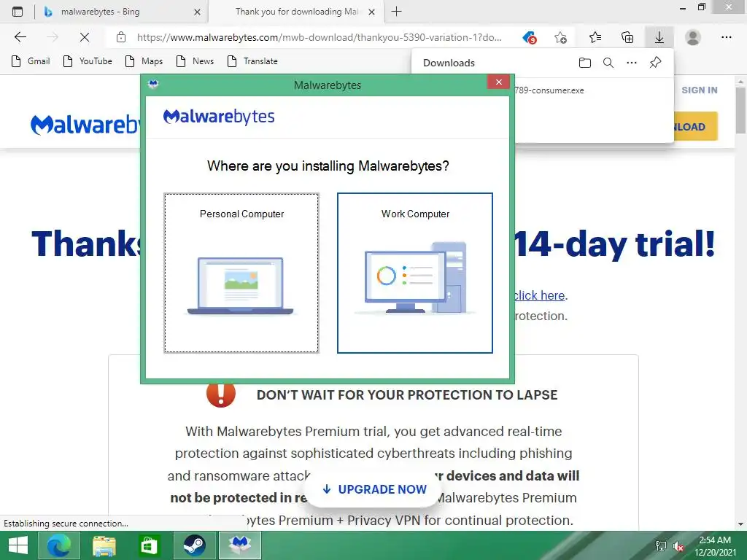Click the site lock icon in address bar
Image resolution: width=747 pixels, height=560 pixels.
(x=121, y=37)
